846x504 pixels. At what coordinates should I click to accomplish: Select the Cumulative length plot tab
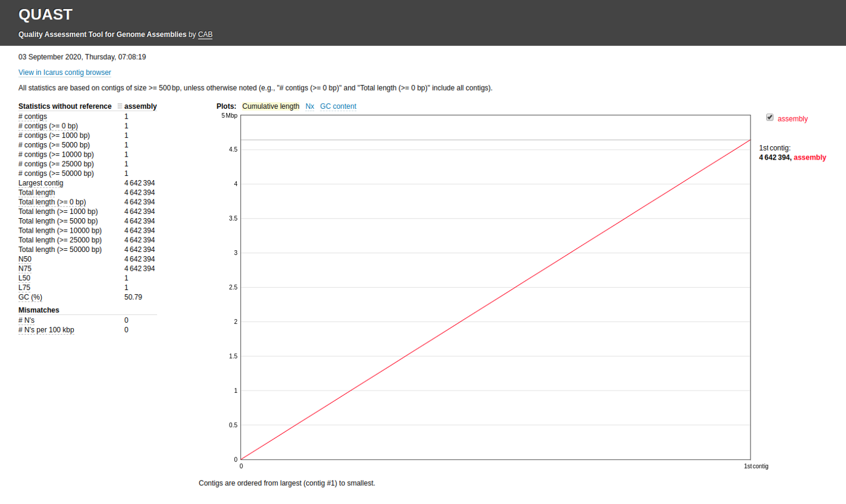[x=271, y=106]
